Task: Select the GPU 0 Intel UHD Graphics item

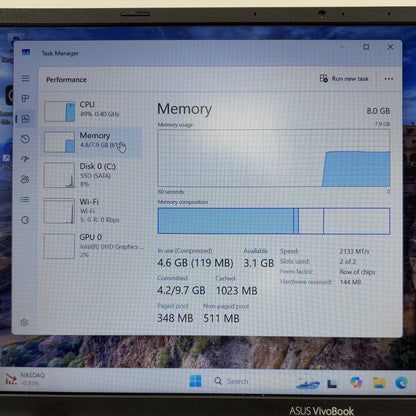Action: (92, 246)
